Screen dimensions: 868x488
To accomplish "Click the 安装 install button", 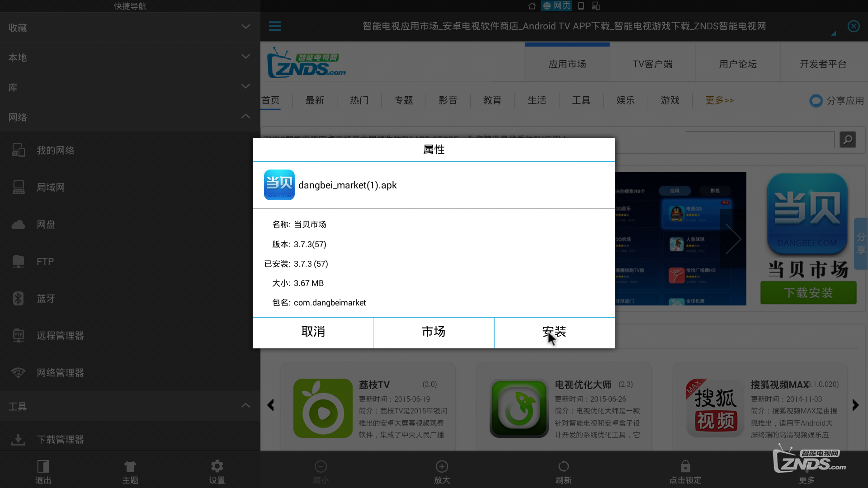I will pyautogui.click(x=554, y=332).
